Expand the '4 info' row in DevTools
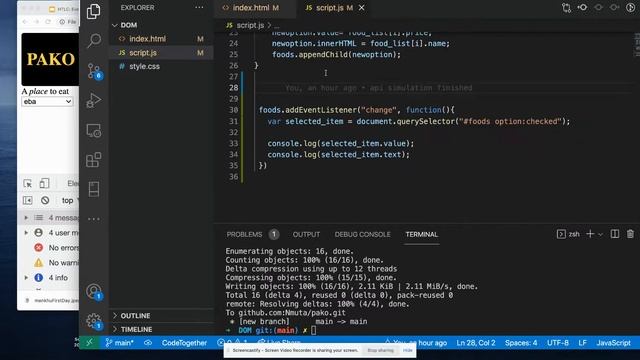This screenshot has width=640, height=360. (49, 278)
